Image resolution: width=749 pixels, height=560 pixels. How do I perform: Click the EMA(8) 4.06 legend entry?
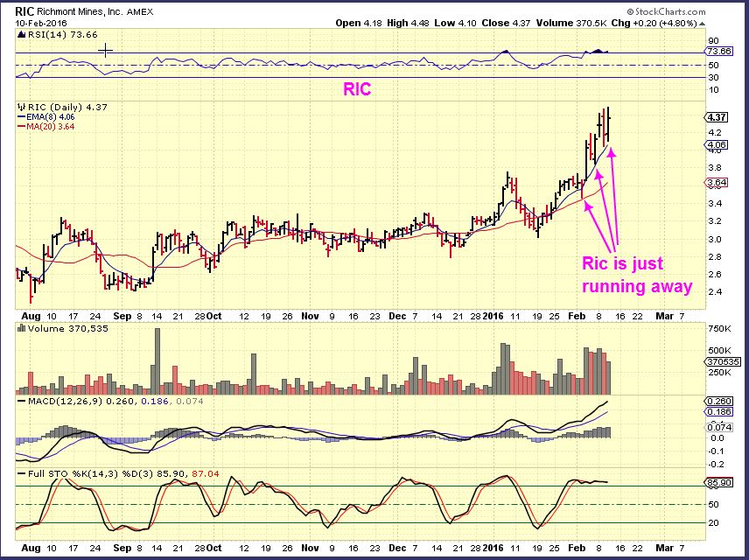point(46,117)
